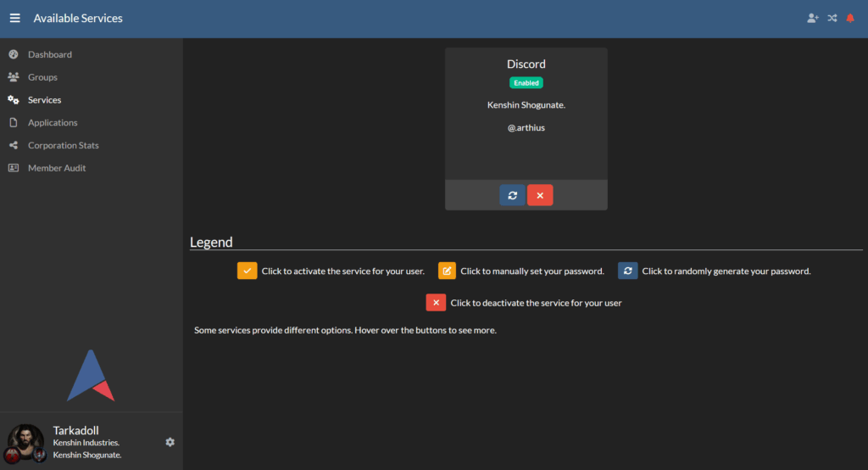Click the Applications file icon
Viewport: 868px width, 470px height.
(14, 122)
